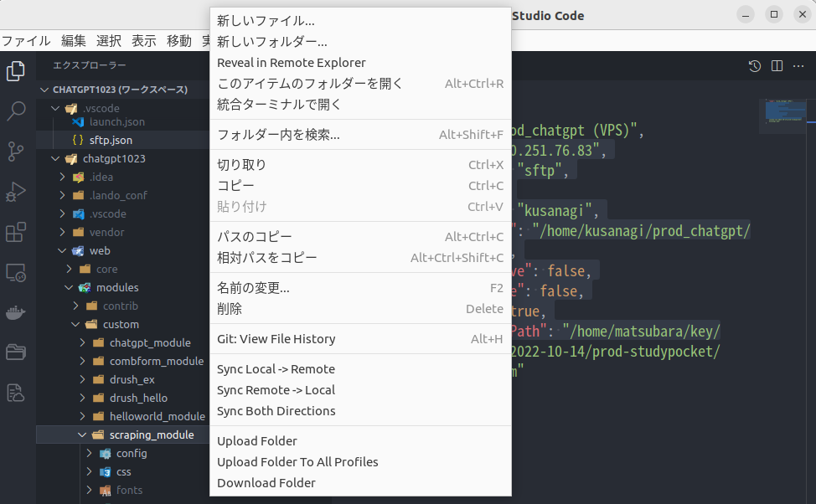Choose Upload Folder menu entry
Screen dimensions: 816x504
(360, 441)
